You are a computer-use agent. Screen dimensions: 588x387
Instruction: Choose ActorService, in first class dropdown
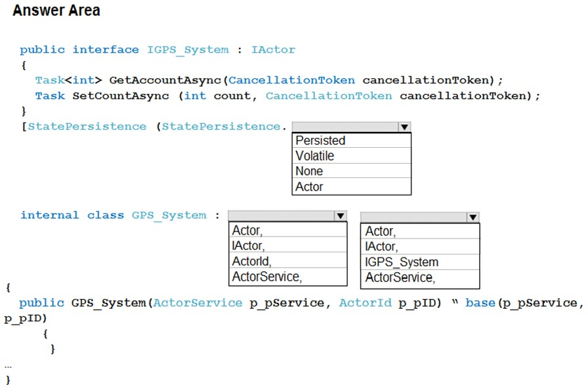click(x=287, y=277)
